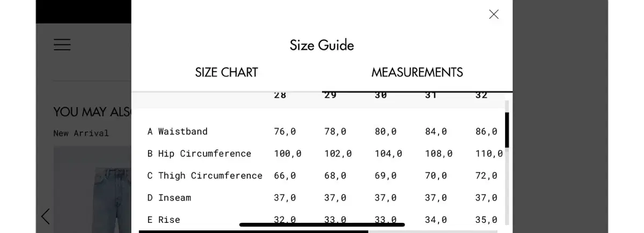Click the vertical scrollbar thumb in the size table
Viewport: 644px width, 233px height.
[x=507, y=130]
